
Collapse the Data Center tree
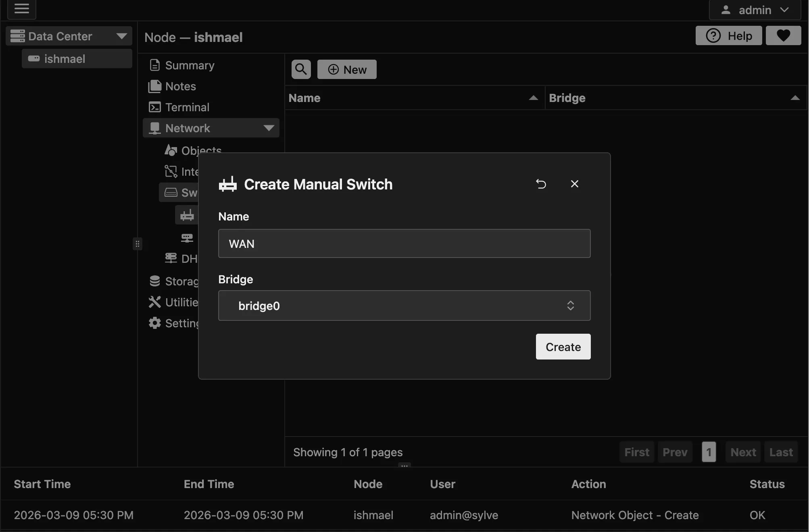point(121,36)
